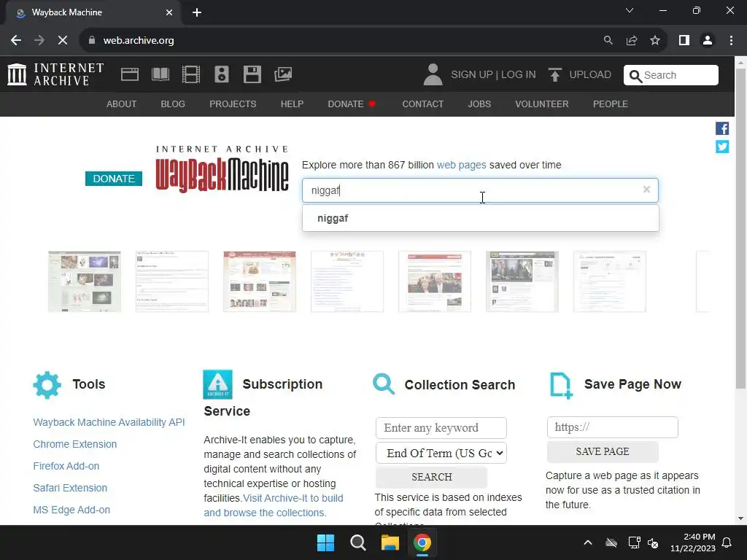This screenshot has height=560, width=747.
Task: Open the ABOUT menu item
Action: coord(122,104)
